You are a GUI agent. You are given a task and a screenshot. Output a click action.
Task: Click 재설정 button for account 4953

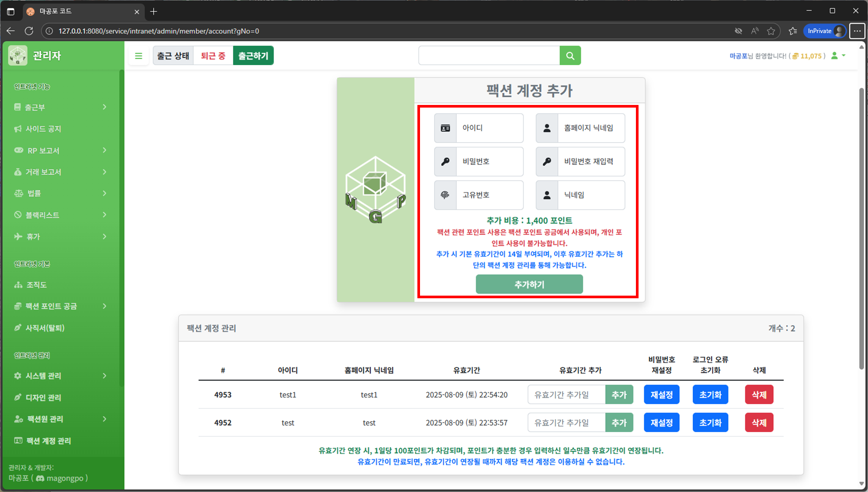[662, 395]
